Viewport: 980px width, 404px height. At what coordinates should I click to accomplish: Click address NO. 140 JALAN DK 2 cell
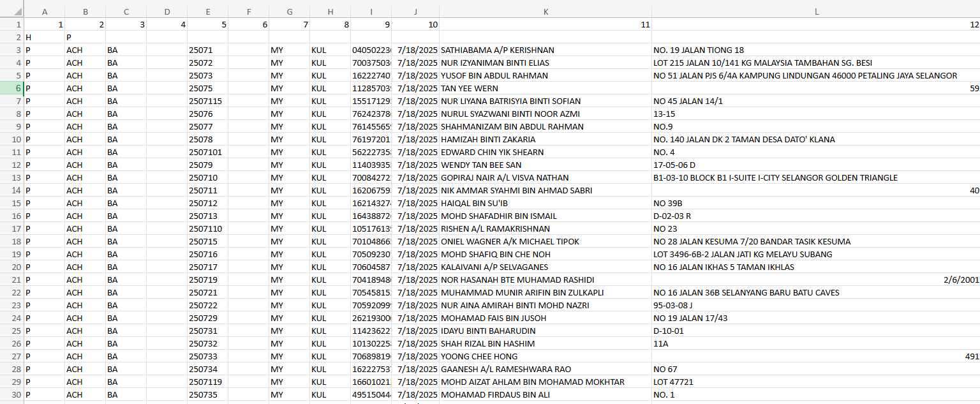tap(816, 139)
